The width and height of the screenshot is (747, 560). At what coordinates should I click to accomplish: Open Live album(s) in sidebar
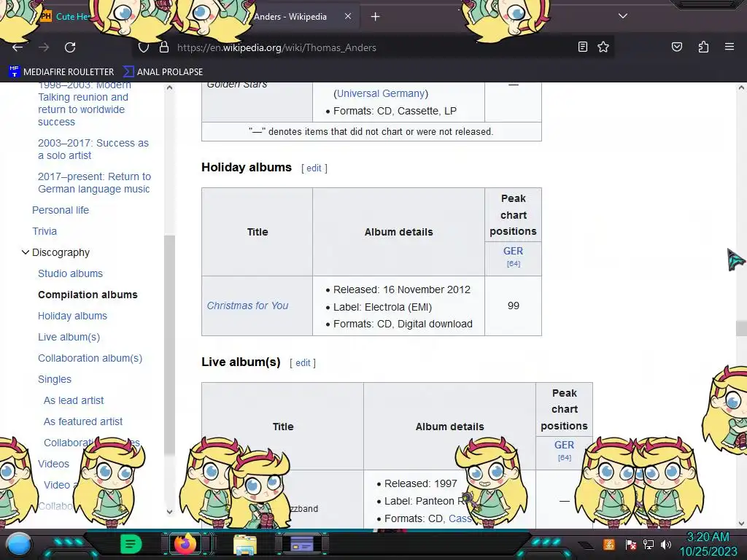69,337
